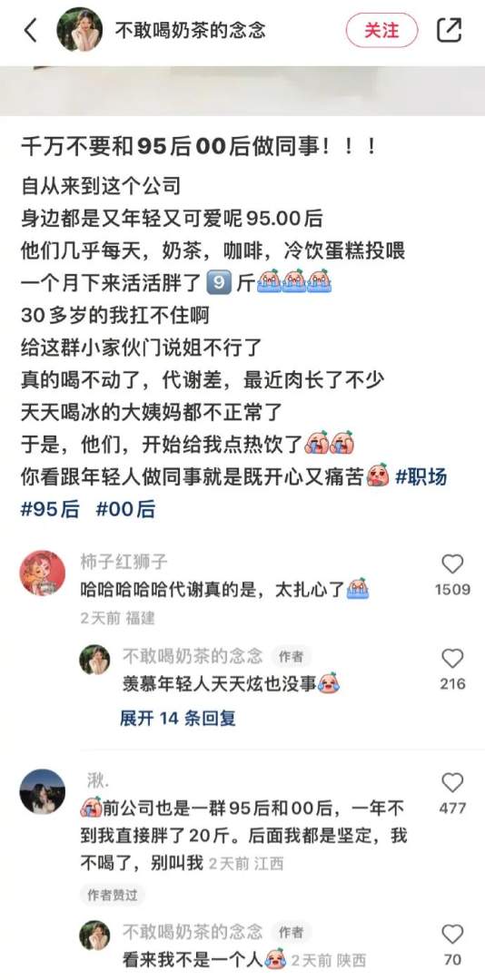The image size is (485, 980).
Task: Tap the post image strip at top
Action: (242, 91)
